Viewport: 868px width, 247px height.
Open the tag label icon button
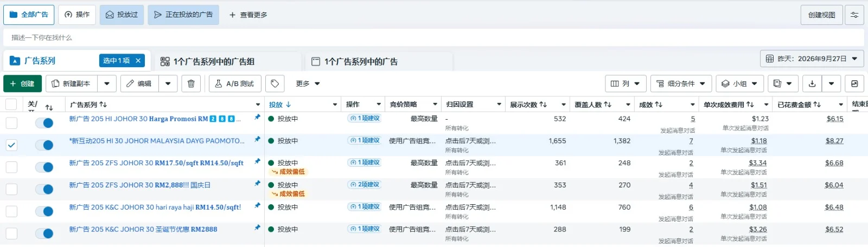(x=275, y=83)
